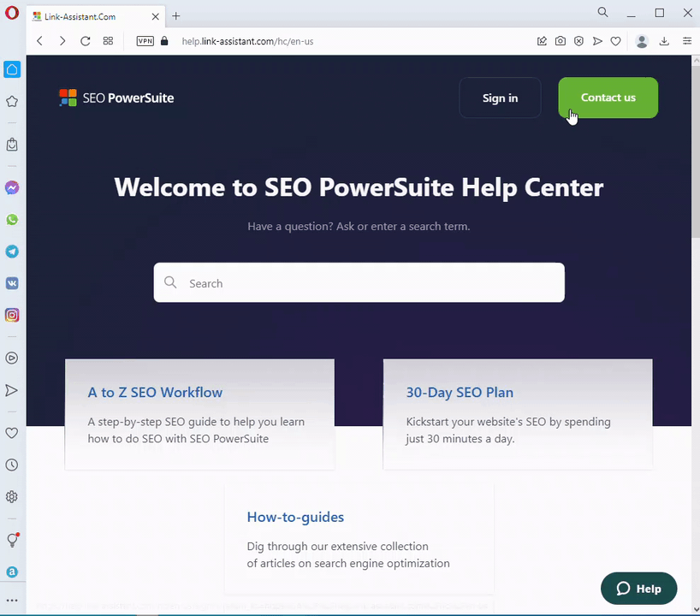Open the Easy Setup sliders icon
This screenshot has height=616, width=700.
click(687, 41)
